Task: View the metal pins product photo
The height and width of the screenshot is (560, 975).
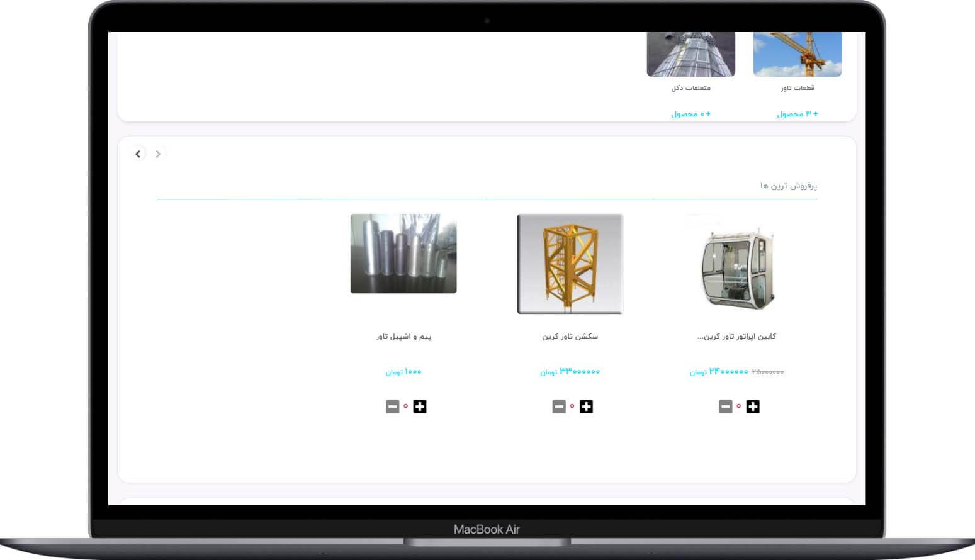Action: [x=403, y=254]
